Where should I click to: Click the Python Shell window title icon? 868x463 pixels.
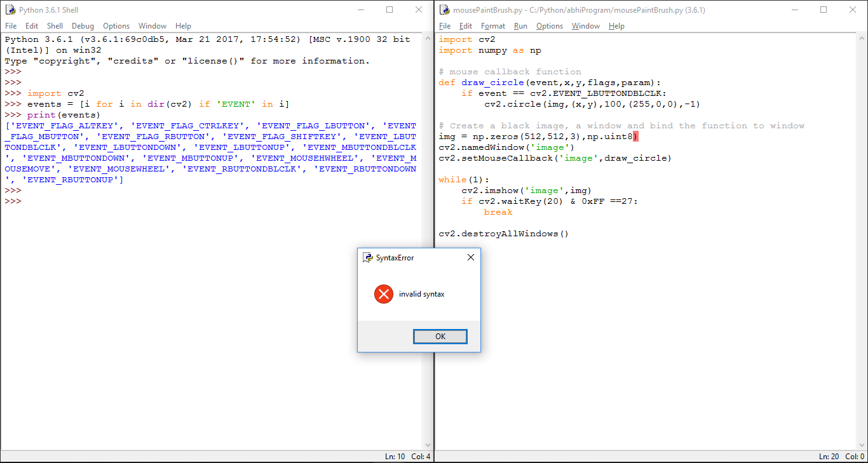(10, 10)
